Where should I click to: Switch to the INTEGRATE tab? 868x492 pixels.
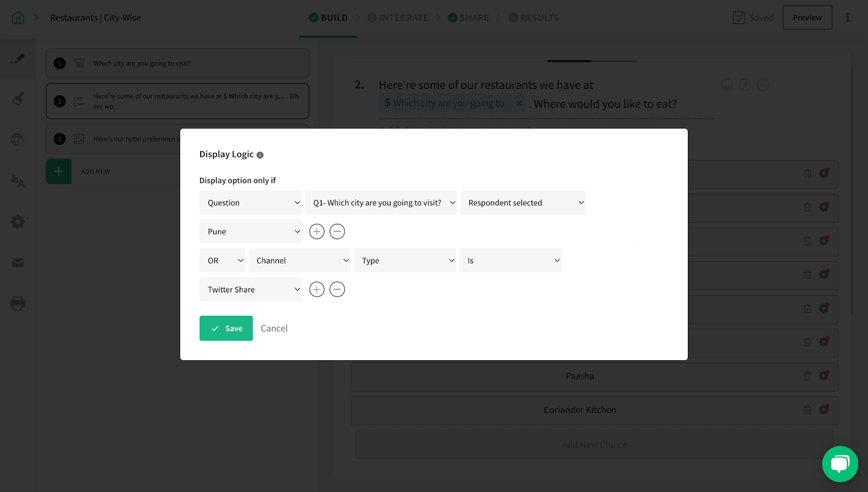coord(398,18)
